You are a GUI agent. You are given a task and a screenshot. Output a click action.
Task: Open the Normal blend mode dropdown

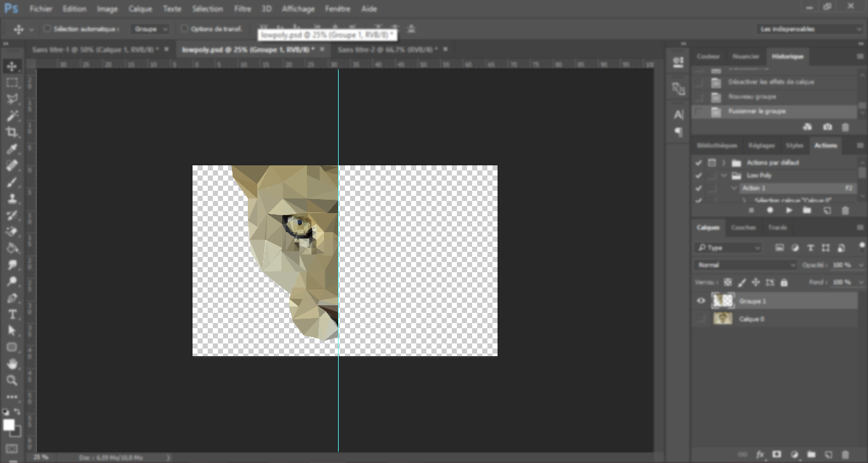[745, 265]
